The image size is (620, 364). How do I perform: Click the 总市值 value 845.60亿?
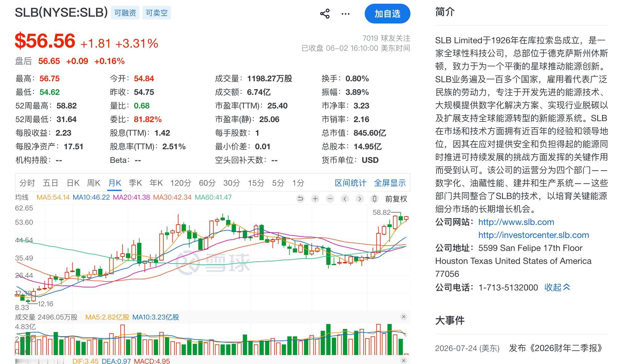(370, 133)
